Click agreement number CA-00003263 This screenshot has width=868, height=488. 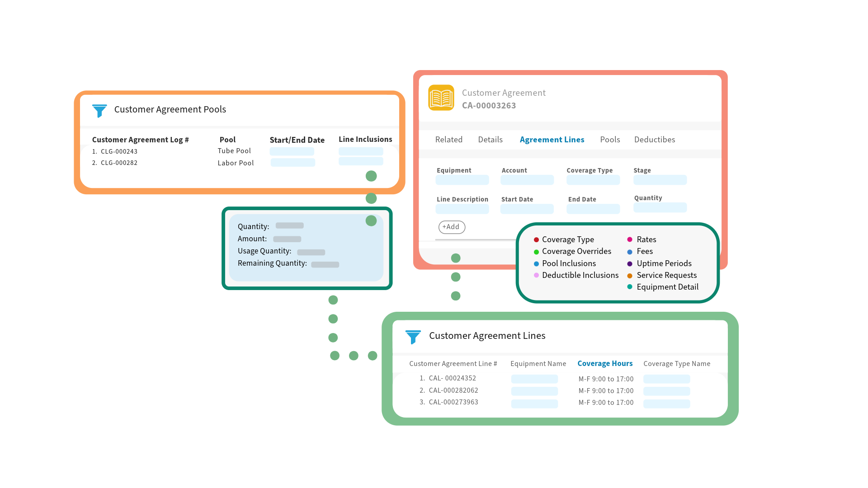pyautogui.click(x=489, y=106)
